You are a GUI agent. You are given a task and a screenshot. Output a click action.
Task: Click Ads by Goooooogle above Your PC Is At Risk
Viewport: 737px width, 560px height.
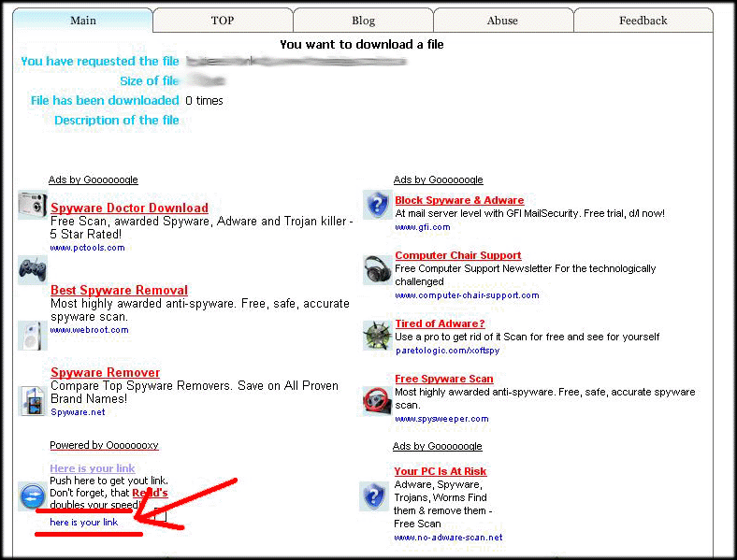point(437,446)
